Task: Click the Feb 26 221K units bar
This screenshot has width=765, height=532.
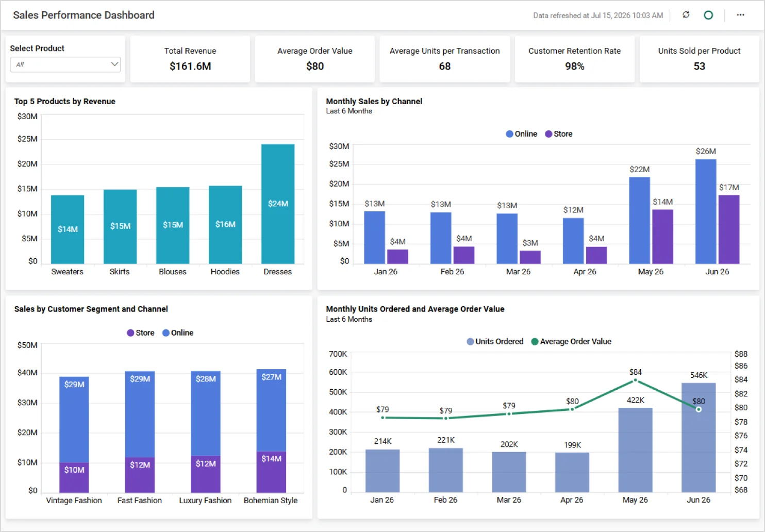Action: click(x=446, y=470)
